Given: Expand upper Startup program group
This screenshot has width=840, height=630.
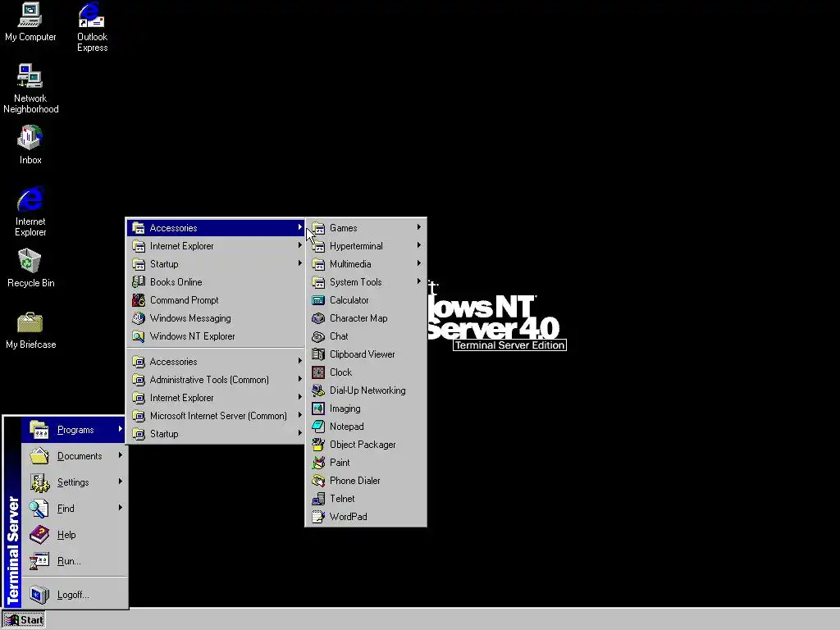Looking at the screenshot, I should [x=216, y=264].
